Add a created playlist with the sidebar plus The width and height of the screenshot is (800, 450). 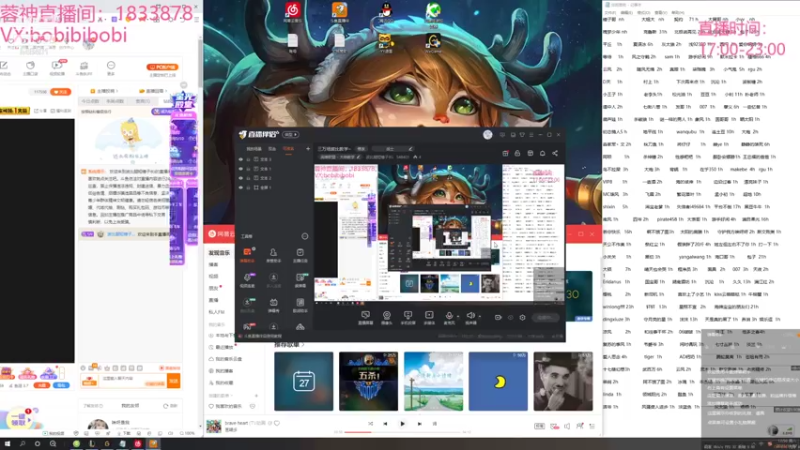(256, 395)
